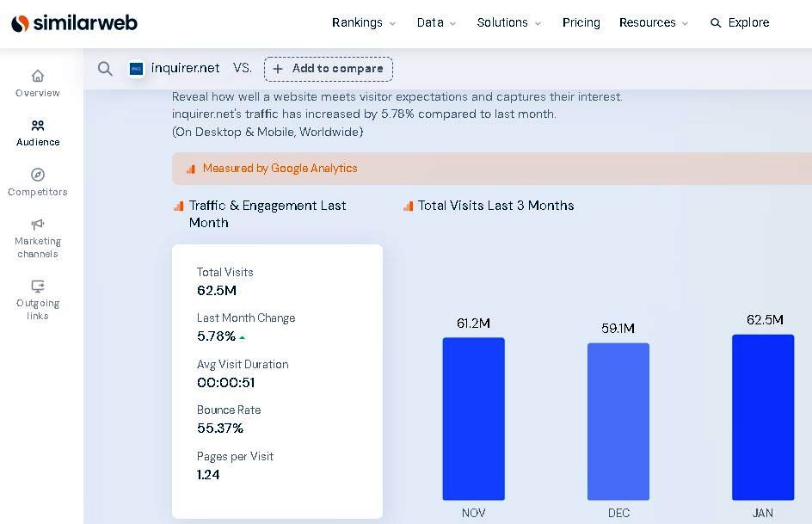This screenshot has width=812, height=524.
Task: Go to the Pricing page
Action: [x=581, y=23]
